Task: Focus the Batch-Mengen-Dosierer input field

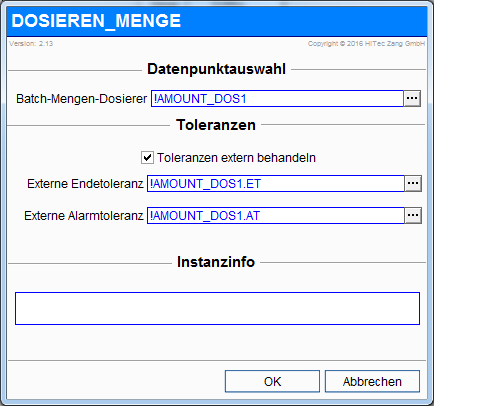Action: click(x=277, y=99)
